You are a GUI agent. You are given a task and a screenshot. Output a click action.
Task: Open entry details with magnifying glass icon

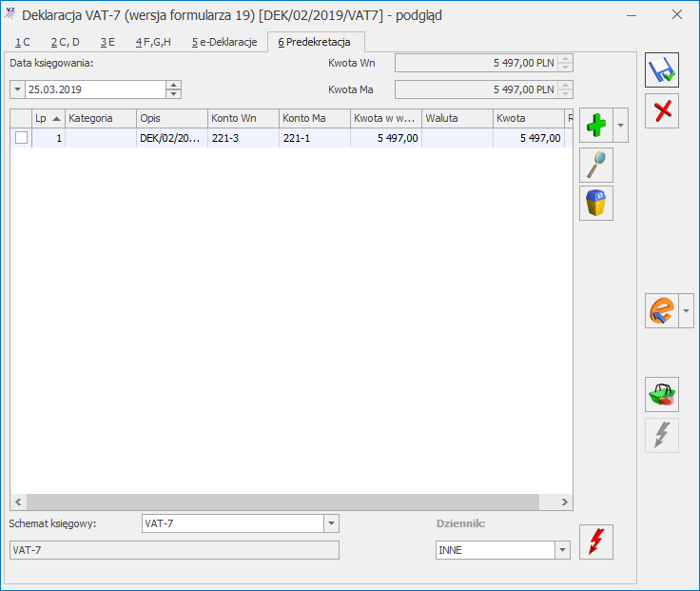(x=596, y=166)
